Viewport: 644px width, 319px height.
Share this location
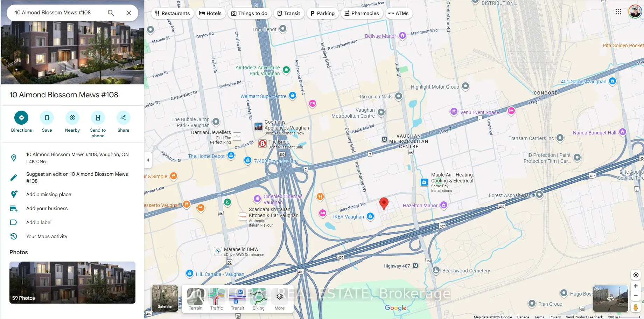tap(123, 118)
